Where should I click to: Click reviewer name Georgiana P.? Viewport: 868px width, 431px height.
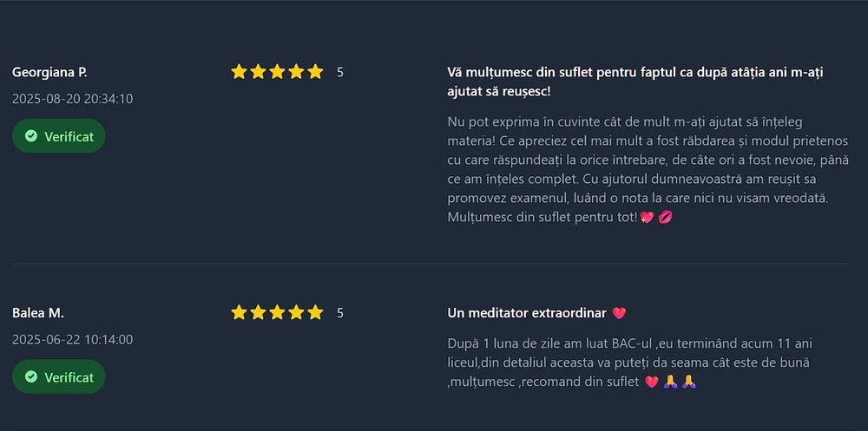point(49,72)
